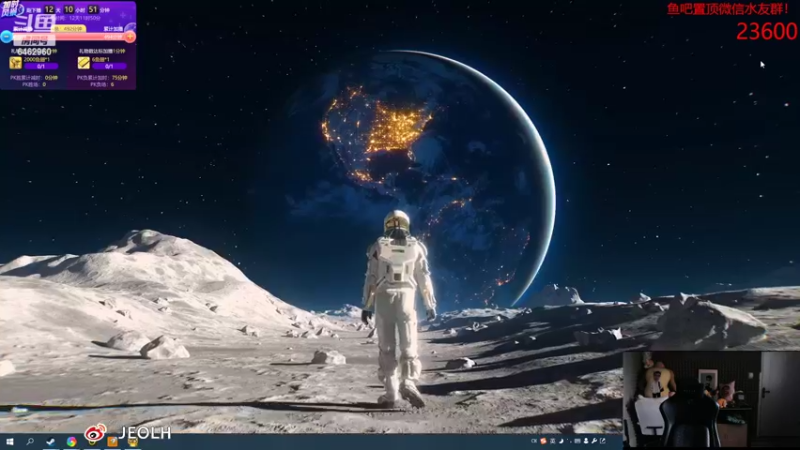Click the 'CK' input language indicator
The height and width of the screenshot is (450, 800).
(x=534, y=441)
